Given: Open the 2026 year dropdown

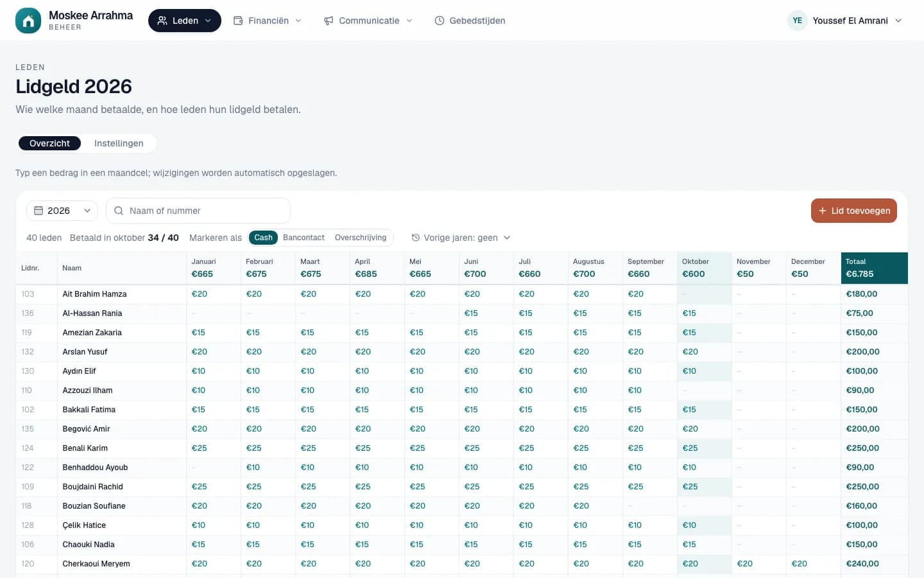Looking at the screenshot, I should pos(62,211).
